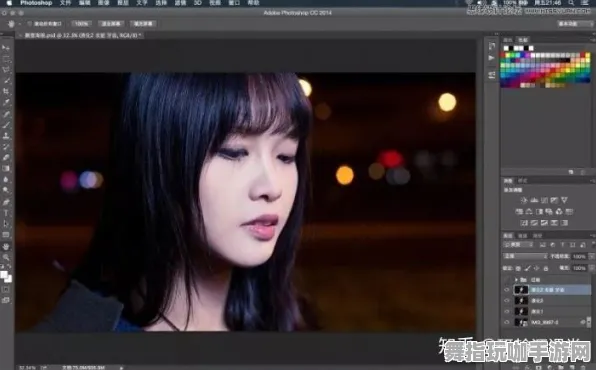Open the Hand tool preset picker arrow

click(19, 24)
